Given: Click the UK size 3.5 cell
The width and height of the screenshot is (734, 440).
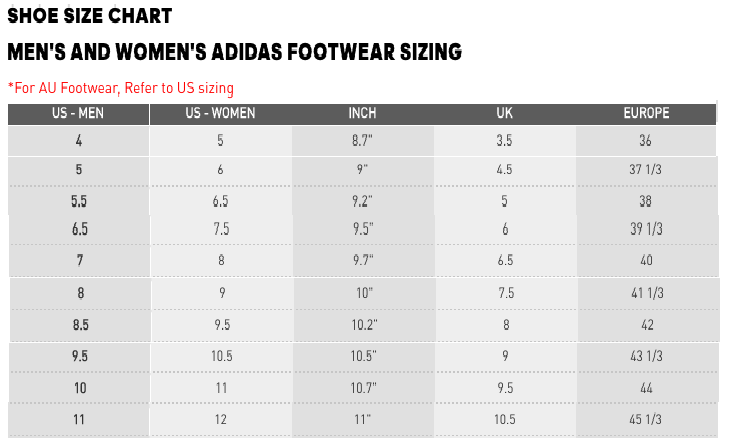Looking at the screenshot, I should pyautogui.click(x=504, y=141).
